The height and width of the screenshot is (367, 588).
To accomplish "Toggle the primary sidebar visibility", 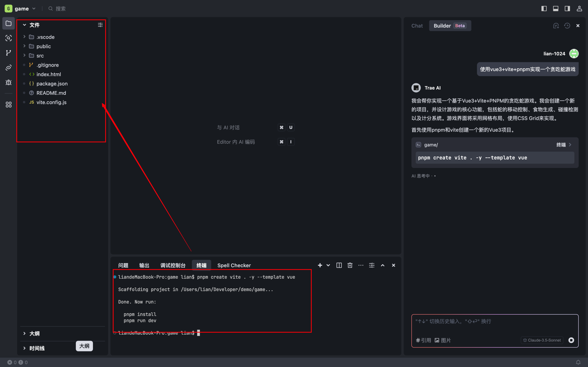I will pyautogui.click(x=544, y=8).
